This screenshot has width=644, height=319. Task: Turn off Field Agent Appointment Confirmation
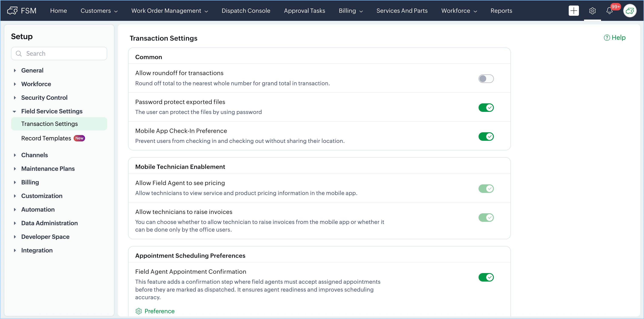[x=486, y=277]
